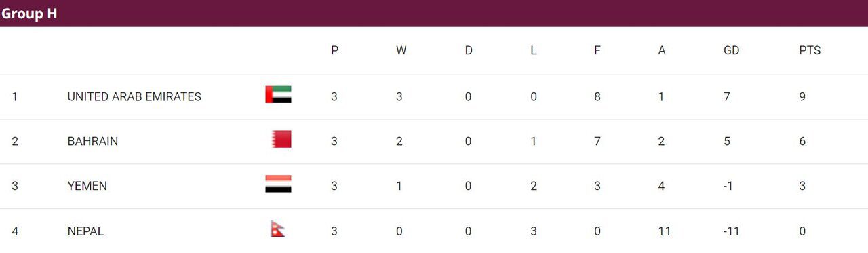Select the NEPAL team name

tap(85, 231)
